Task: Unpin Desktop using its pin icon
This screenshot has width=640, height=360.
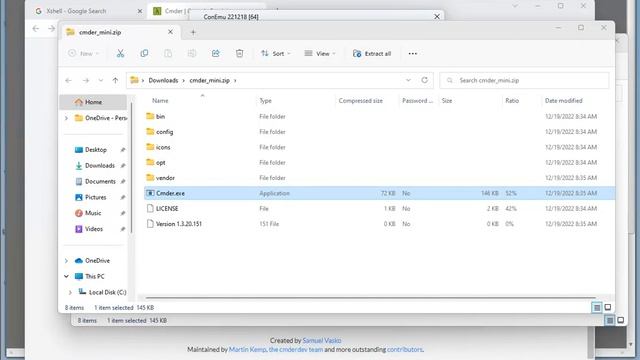Action: click(x=122, y=150)
